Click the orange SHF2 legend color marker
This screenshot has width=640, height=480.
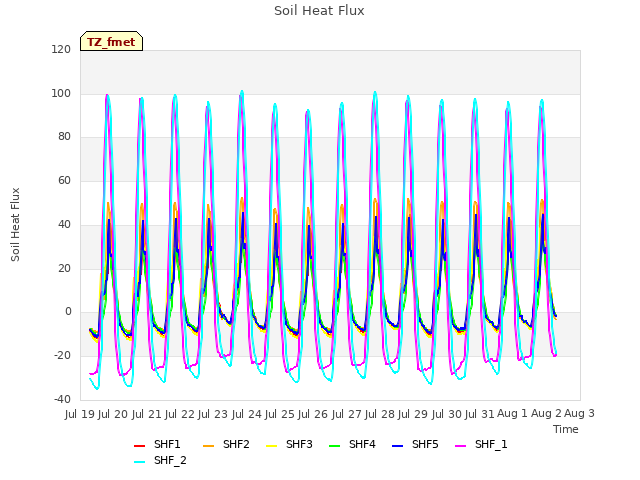coord(208,445)
